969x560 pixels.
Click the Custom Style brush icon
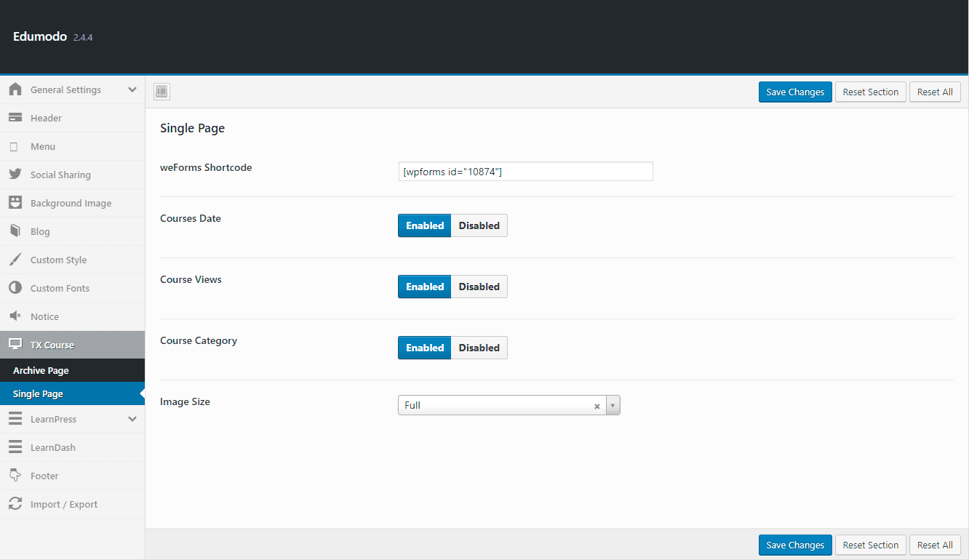point(17,260)
